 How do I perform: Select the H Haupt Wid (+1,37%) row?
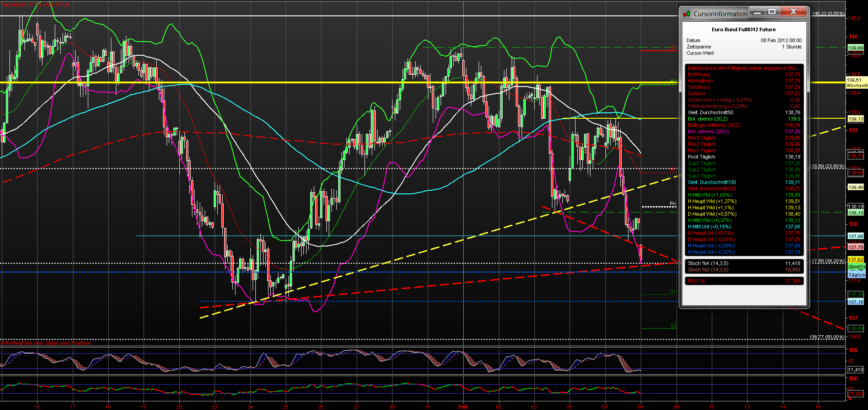(x=743, y=201)
